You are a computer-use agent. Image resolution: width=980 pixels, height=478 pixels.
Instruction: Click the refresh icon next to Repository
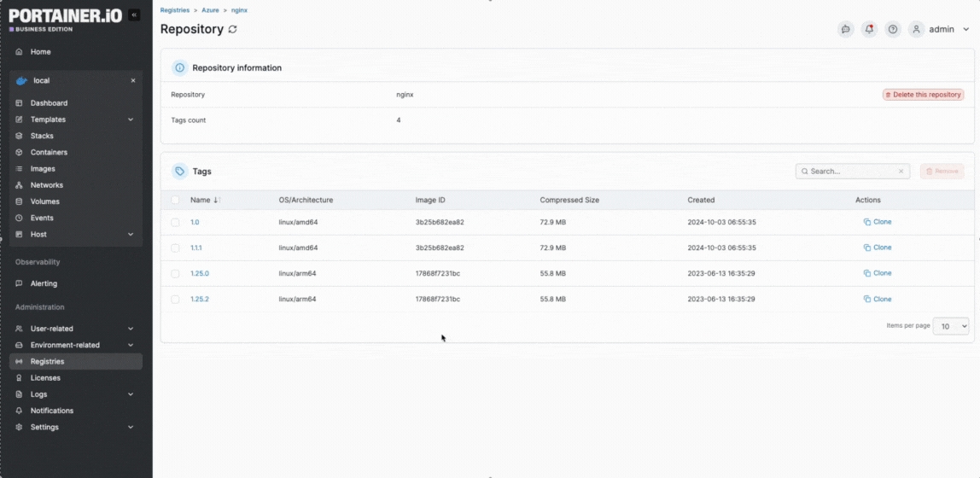(x=232, y=29)
